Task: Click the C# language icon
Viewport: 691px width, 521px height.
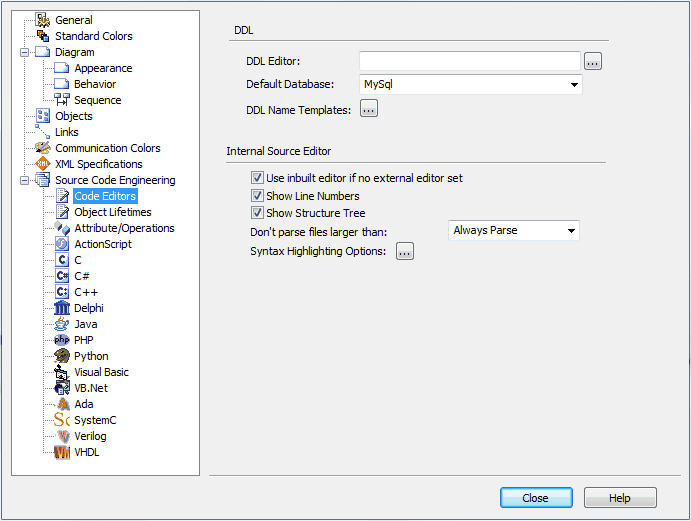Action: (62, 276)
